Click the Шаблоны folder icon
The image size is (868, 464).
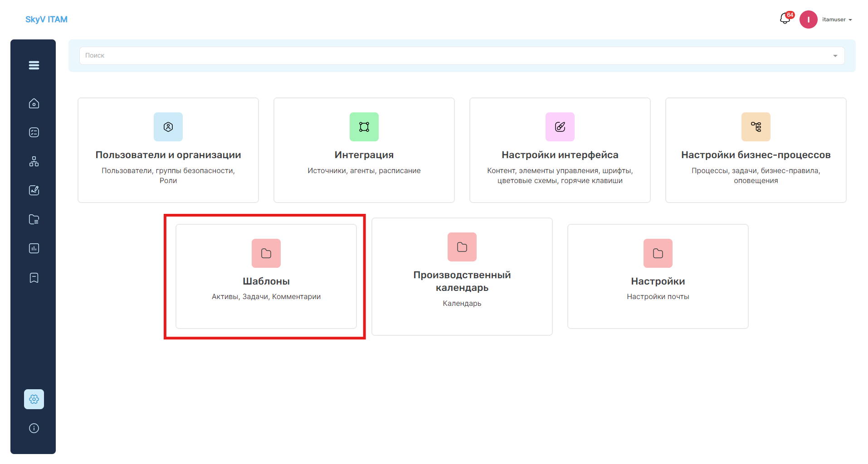pos(266,253)
